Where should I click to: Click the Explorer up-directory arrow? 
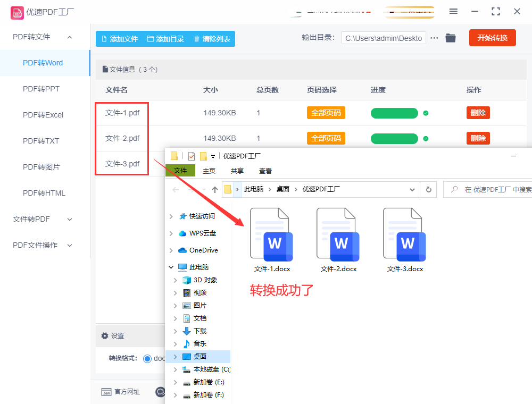[x=215, y=189]
